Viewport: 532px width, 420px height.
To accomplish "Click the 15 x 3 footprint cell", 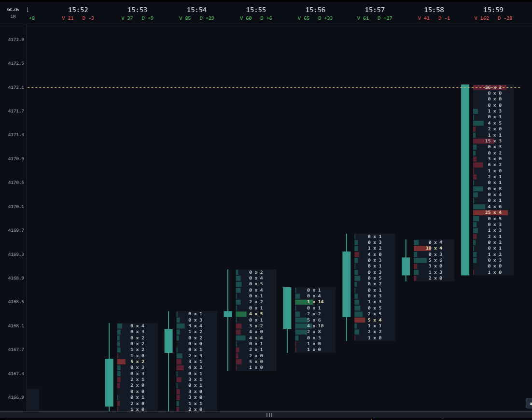I will pyautogui.click(x=493, y=141).
